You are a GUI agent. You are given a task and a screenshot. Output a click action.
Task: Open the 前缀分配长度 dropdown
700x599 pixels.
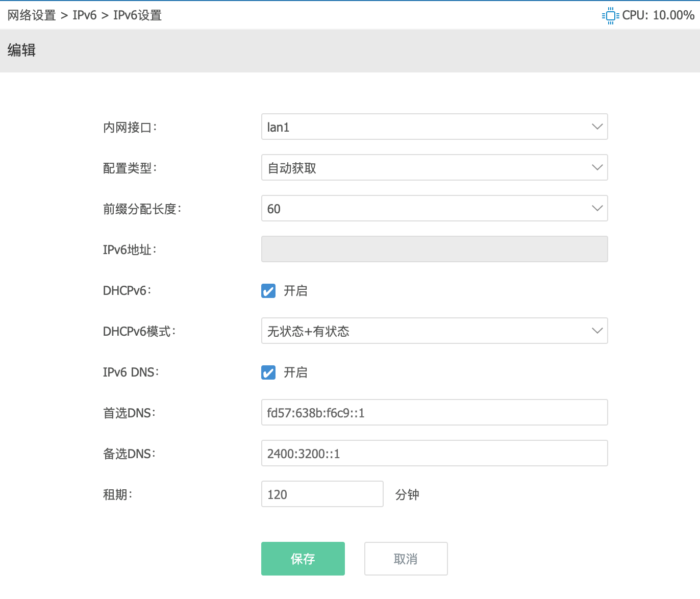pos(596,208)
